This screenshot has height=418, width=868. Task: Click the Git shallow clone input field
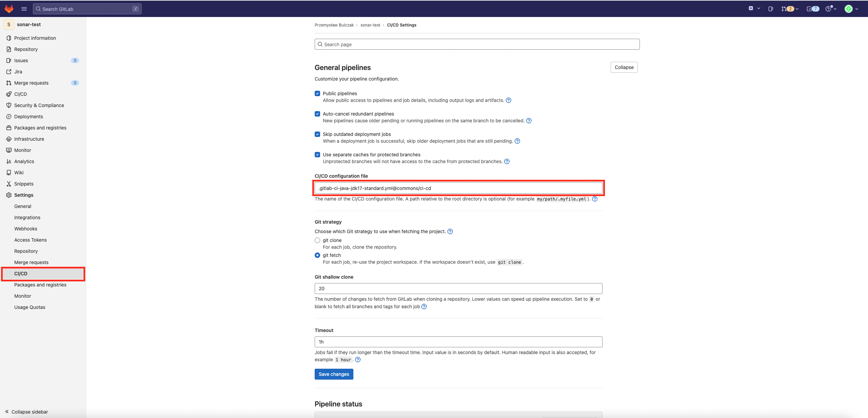pyautogui.click(x=458, y=289)
